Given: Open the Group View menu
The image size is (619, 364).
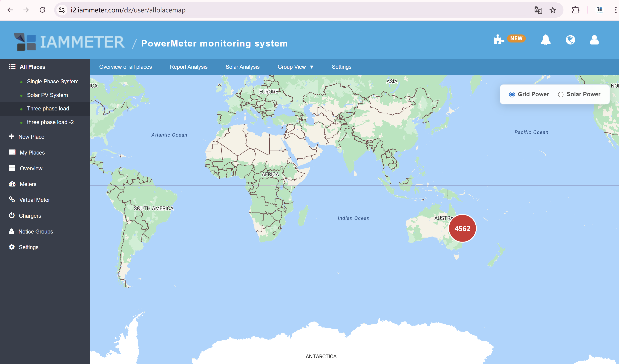Looking at the screenshot, I should point(292,67).
